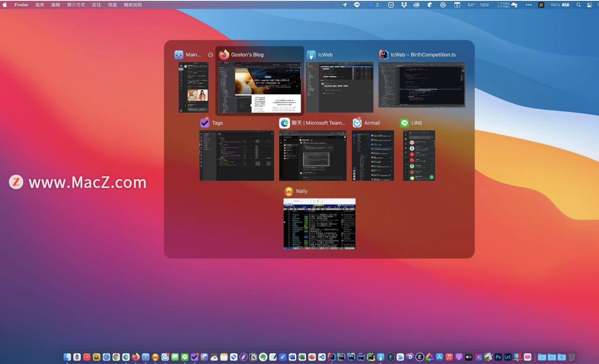Launch Google Chrome from the Dock

point(116,357)
